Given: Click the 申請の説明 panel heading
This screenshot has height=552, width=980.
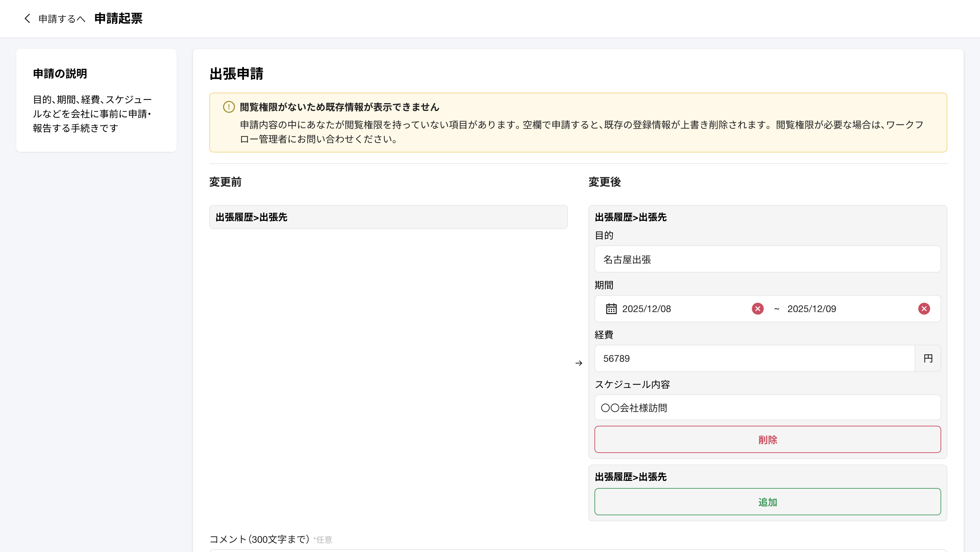Looking at the screenshot, I should click(x=60, y=74).
